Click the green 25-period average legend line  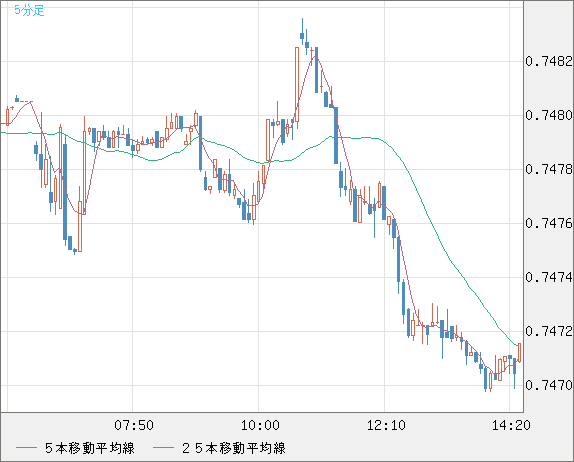tap(163, 448)
